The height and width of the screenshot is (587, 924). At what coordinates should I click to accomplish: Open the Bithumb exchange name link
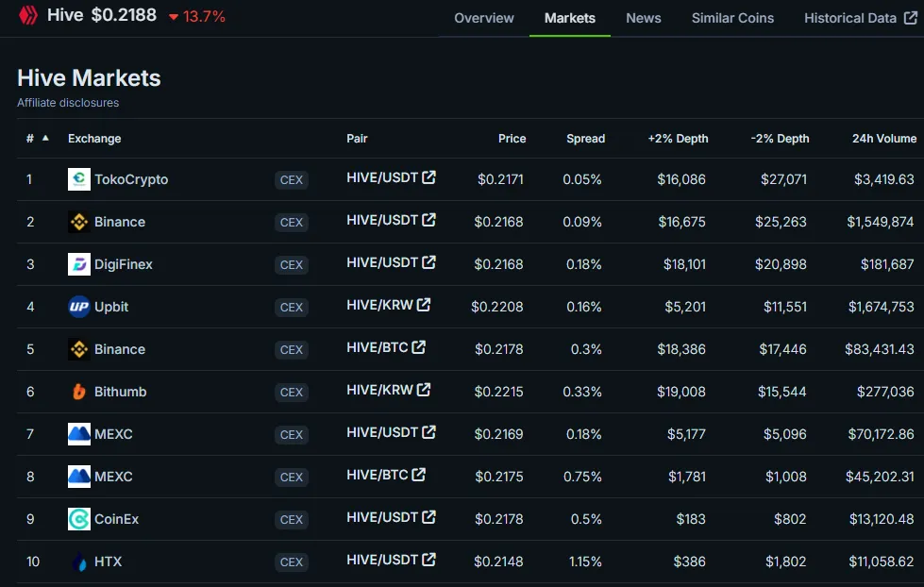click(x=120, y=392)
